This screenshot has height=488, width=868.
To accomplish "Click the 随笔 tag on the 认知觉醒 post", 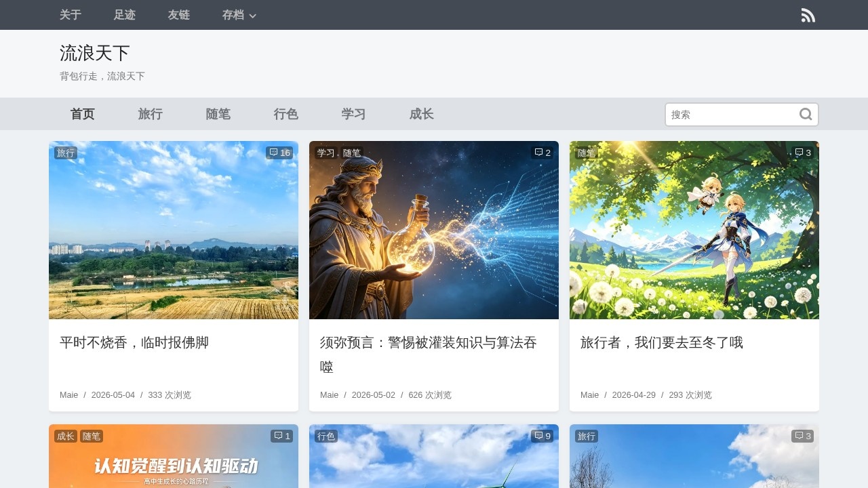I will click(x=92, y=436).
